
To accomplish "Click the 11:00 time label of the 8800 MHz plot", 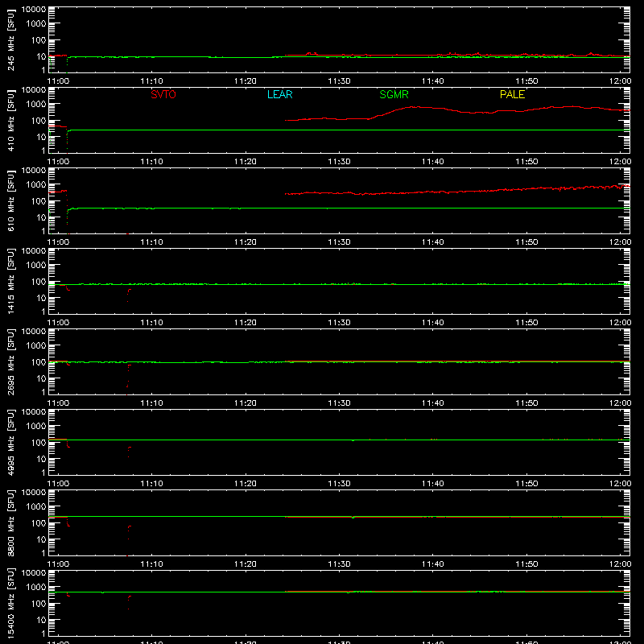I will coord(58,564).
